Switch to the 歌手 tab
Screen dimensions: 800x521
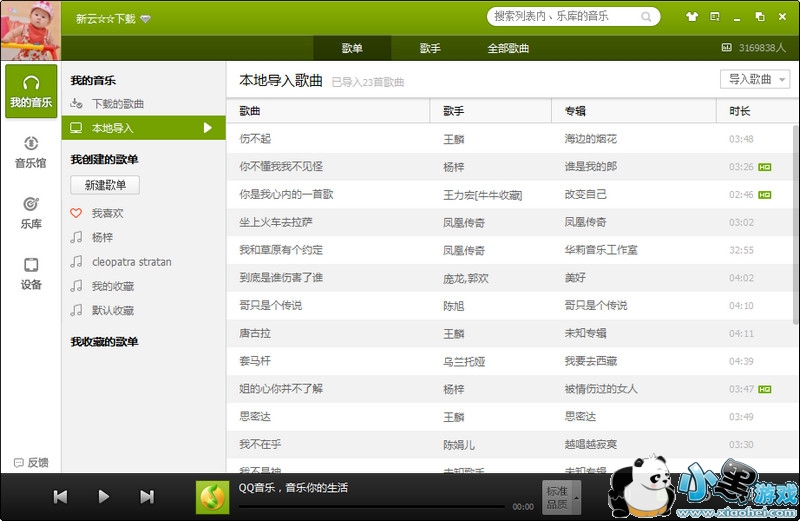point(430,48)
